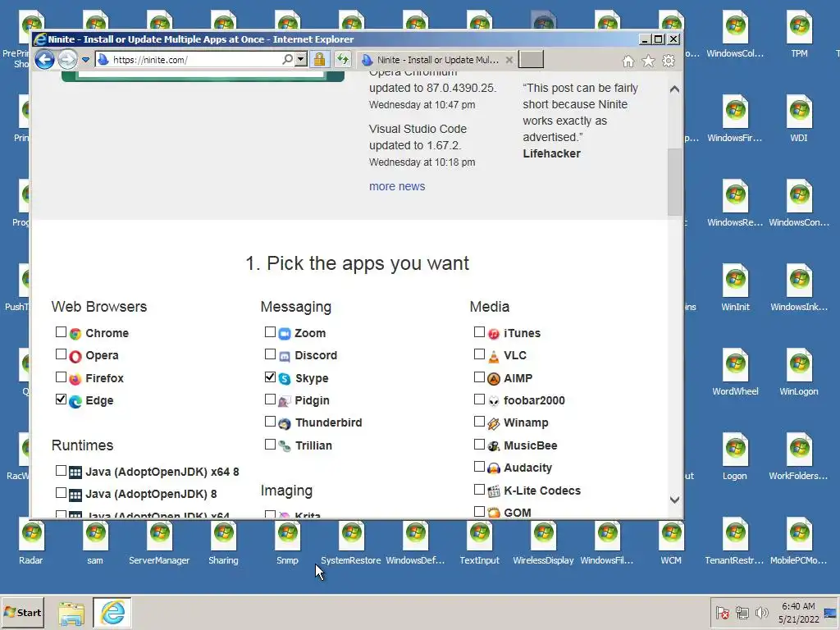Open the IE Tools gear icon
This screenshot has height=630, width=840.
668,61
